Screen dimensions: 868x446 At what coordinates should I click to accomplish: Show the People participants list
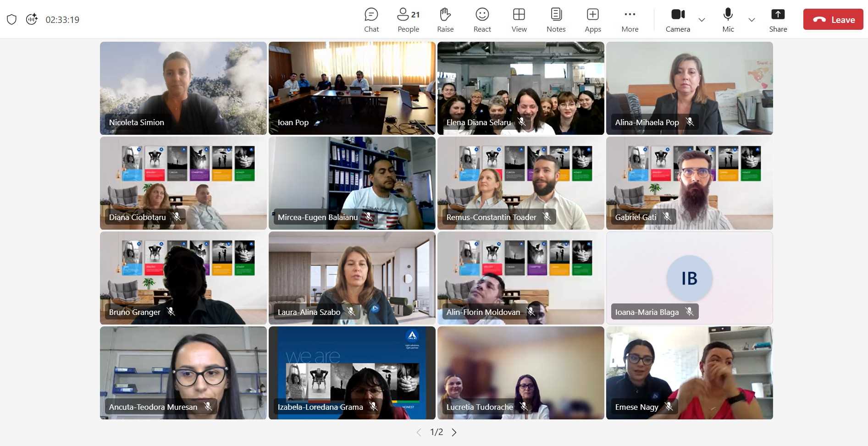pyautogui.click(x=408, y=20)
